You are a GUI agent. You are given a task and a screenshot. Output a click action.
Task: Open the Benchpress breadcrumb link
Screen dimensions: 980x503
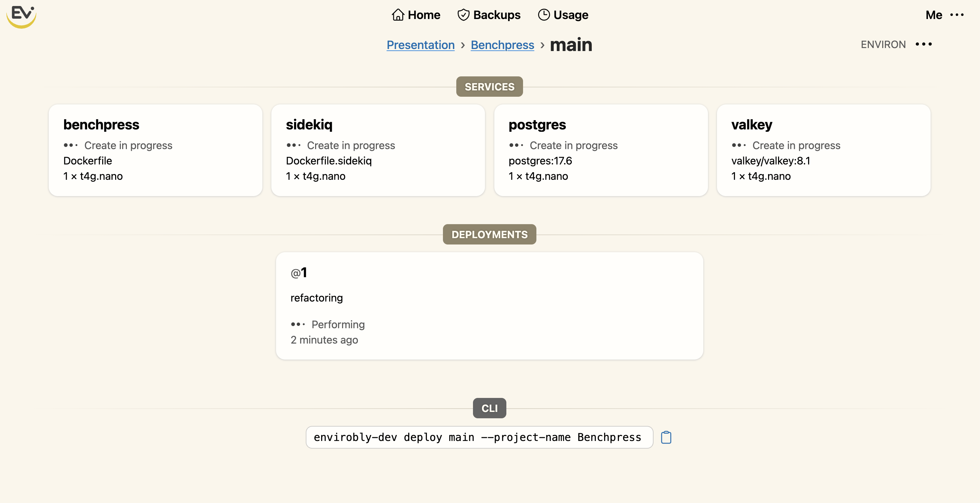pos(502,45)
